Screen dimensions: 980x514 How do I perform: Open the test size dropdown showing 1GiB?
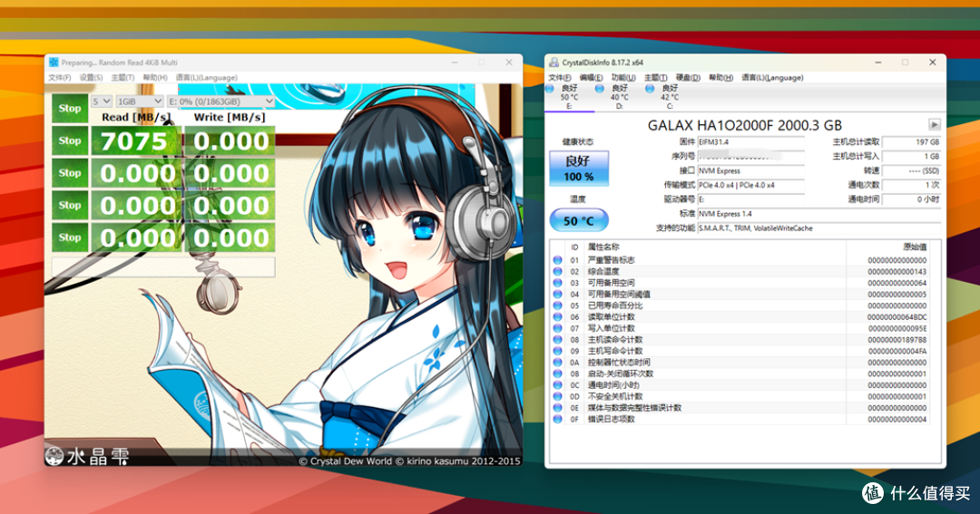140,102
